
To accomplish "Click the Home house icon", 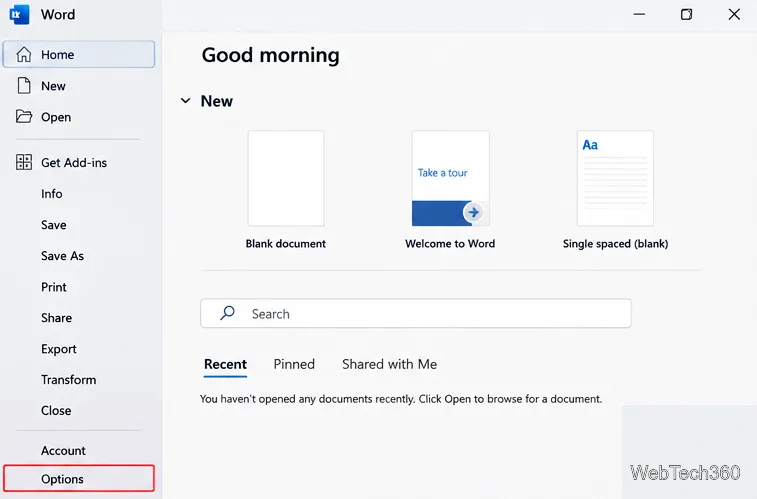I will pyautogui.click(x=24, y=55).
